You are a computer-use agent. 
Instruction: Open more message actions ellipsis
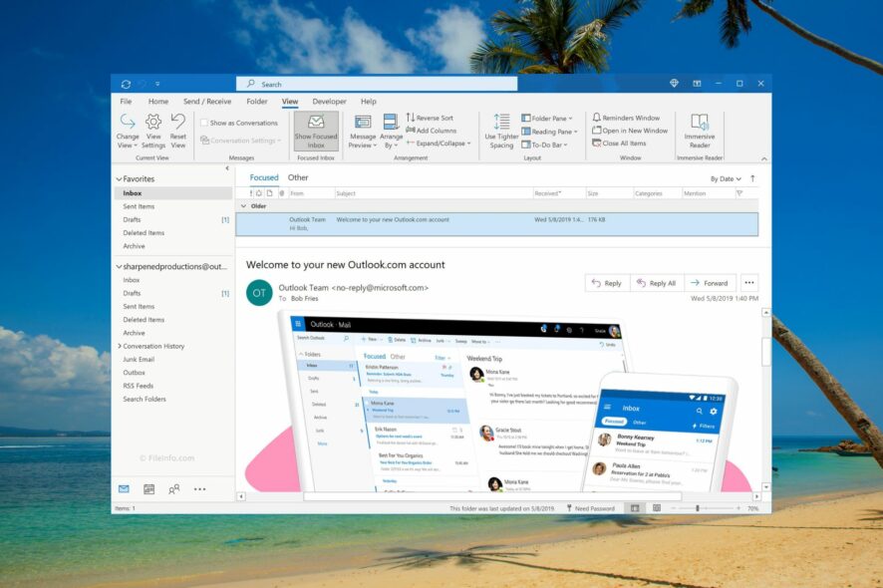tap(749, 283)
